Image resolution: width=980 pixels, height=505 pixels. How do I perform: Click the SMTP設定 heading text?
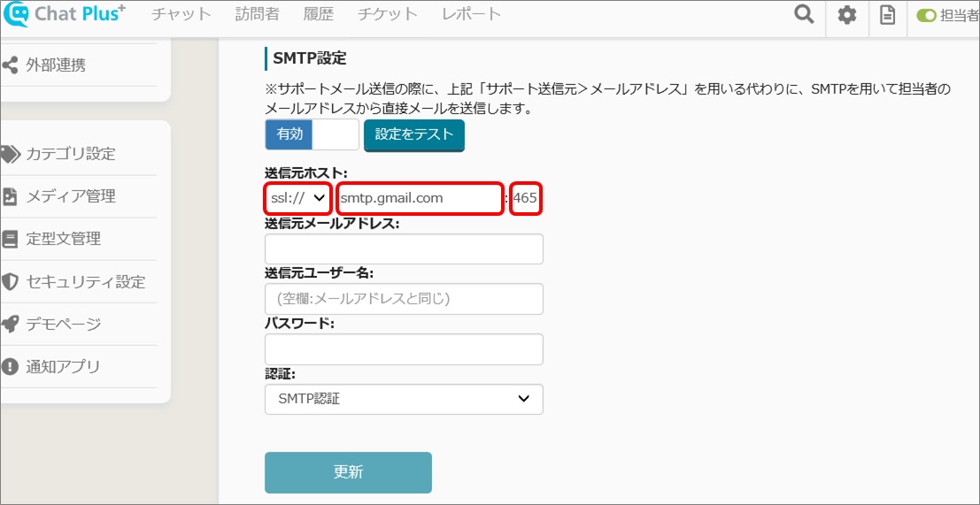309,58
